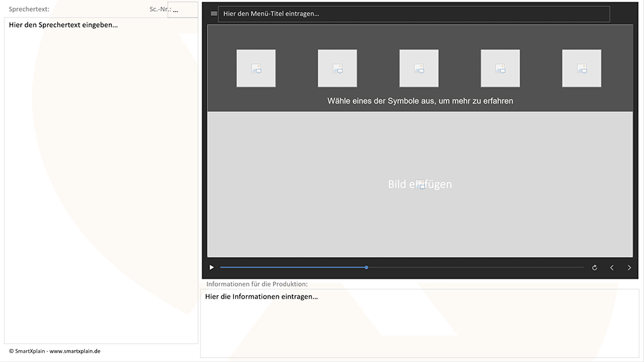Click the 'Wähle eines der Symbole aus' caption
Image resolution: width=644 pixels, height=362 pixels.
[x=420, y=101]
